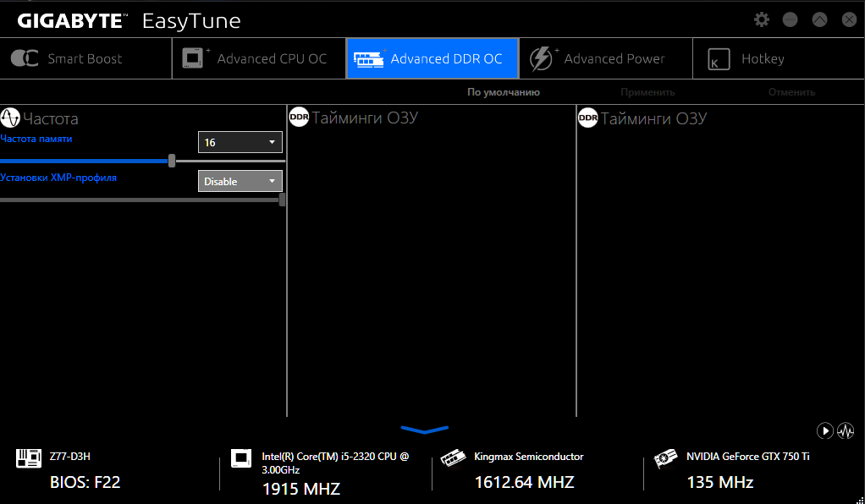Click the Z77-D3H motherboard name
This screenshot has height=504, width=865.
tap(70, 457)
